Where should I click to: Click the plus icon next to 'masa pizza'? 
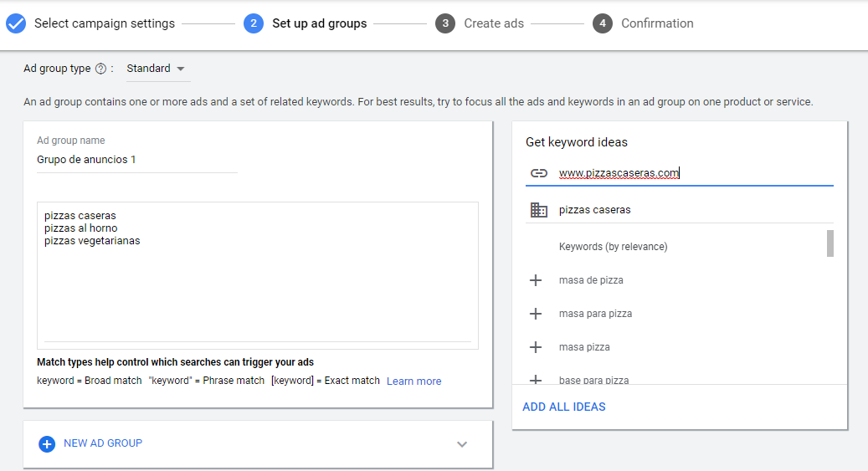(x=536, y=347)
